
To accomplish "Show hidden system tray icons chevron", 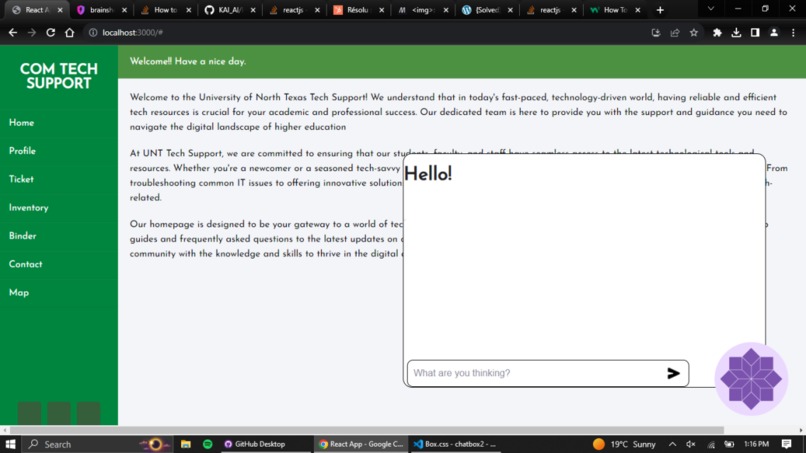I will (672, 444).
